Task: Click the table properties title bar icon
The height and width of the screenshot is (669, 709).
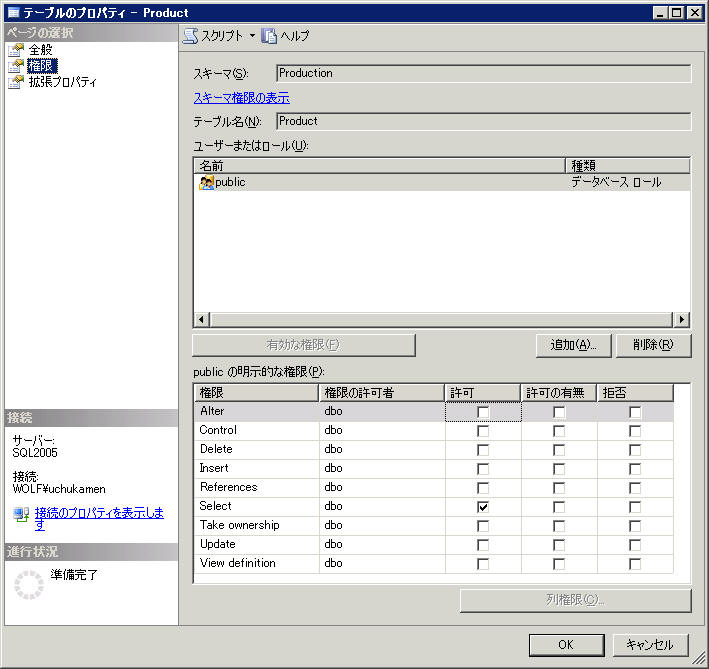Action: (x=14, y=13)
